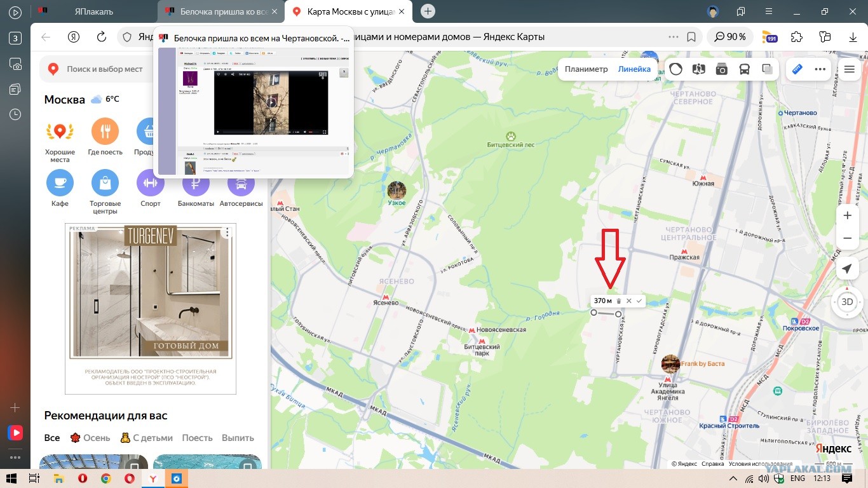Switch to the 'Планиметр' measuring mode
The height and width of the screenshot is (488, 868).
(587, 69)
